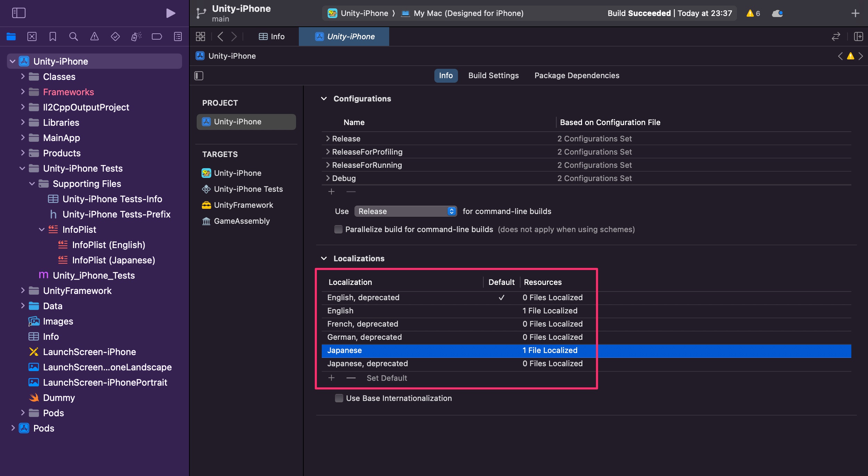This screenshot has height=476, width=868.
Task: Expand the Debug configuration row
Action: [327, 178]
